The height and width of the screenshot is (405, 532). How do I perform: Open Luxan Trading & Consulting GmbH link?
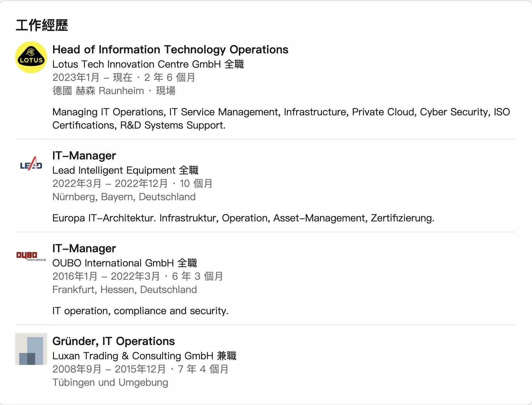point(133,356)
